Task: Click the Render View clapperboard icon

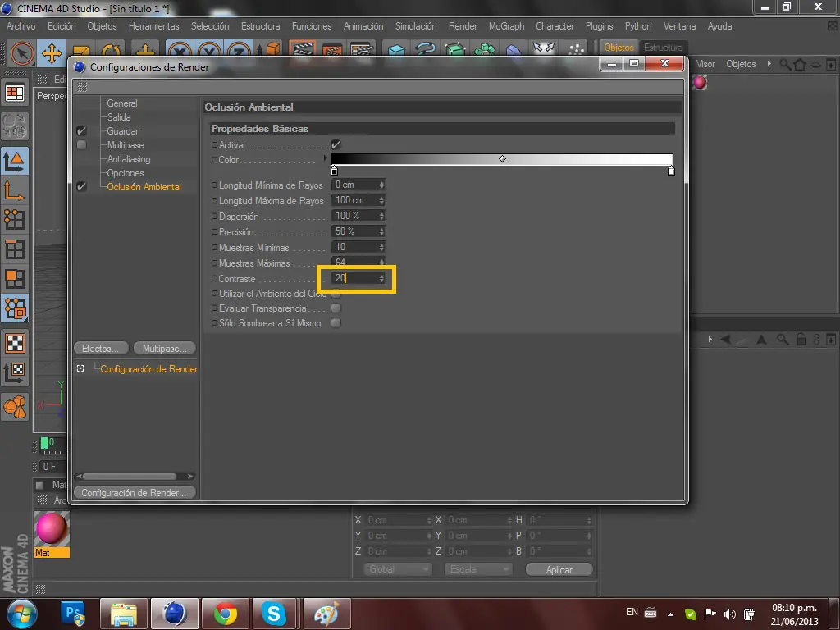Action: click(303, 50)
